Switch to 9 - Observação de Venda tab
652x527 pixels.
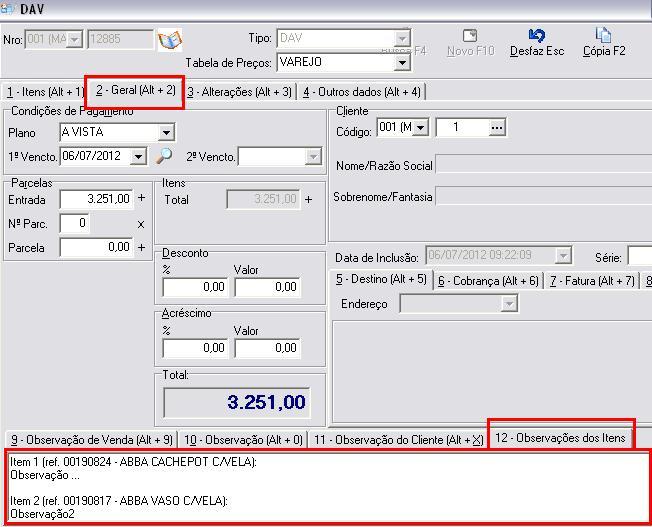pos(91,440)
